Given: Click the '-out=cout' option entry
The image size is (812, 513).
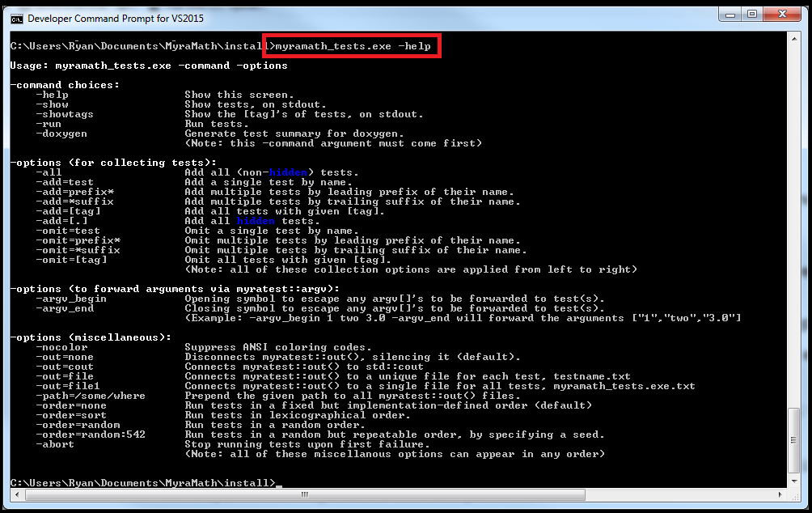Looking at the screenshot, I should [65, 367].
